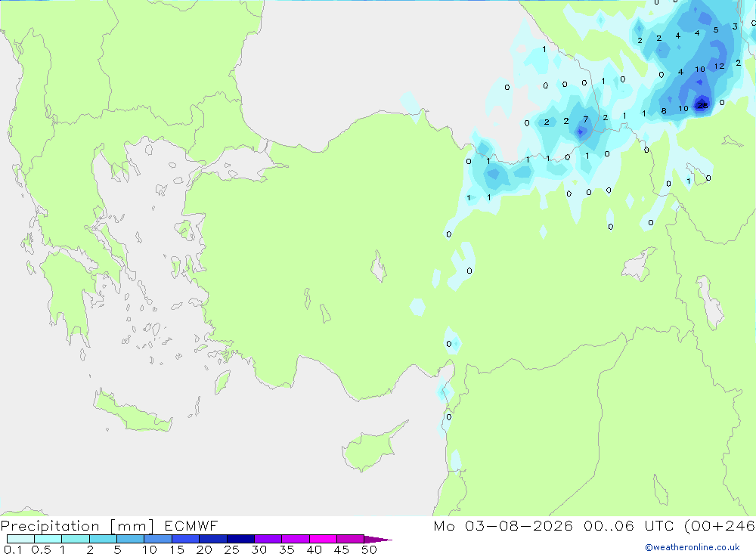
Task: Click the '20' legend label
Action: point(204,549)
